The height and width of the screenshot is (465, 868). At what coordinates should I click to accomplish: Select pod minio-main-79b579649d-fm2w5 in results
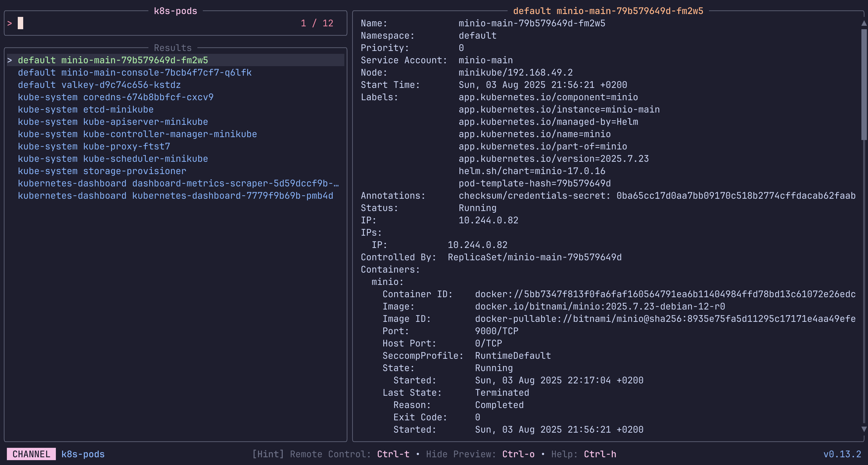[176, 60]
